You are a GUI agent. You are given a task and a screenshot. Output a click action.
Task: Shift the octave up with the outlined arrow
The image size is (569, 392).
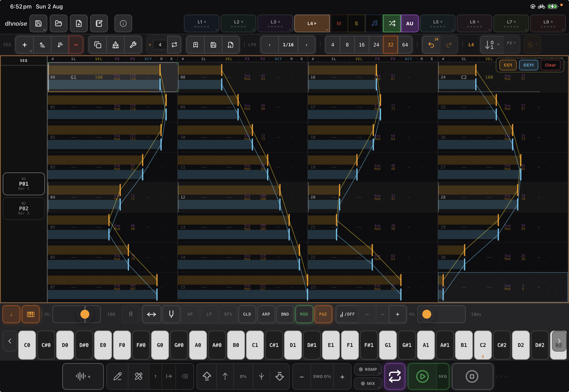[207, 376]
